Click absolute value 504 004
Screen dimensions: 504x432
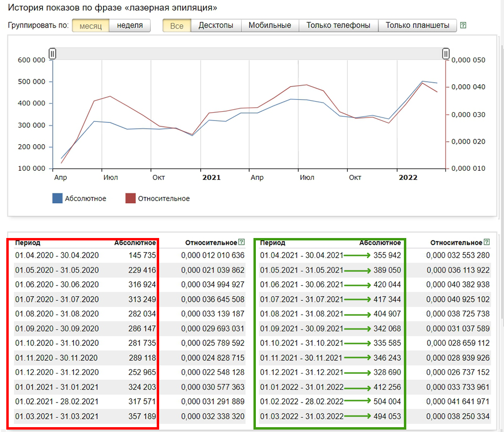pos(387,402)
